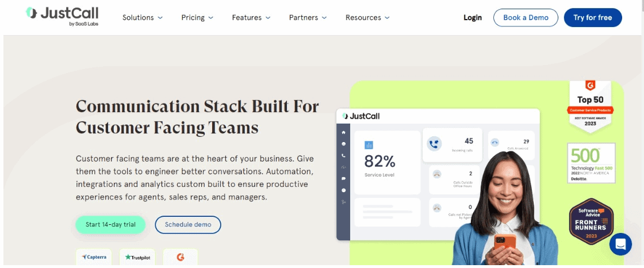The image size is (644, 268).
Task: Click the phone icon in dashboard sidebar
Action: coord(343,155)
